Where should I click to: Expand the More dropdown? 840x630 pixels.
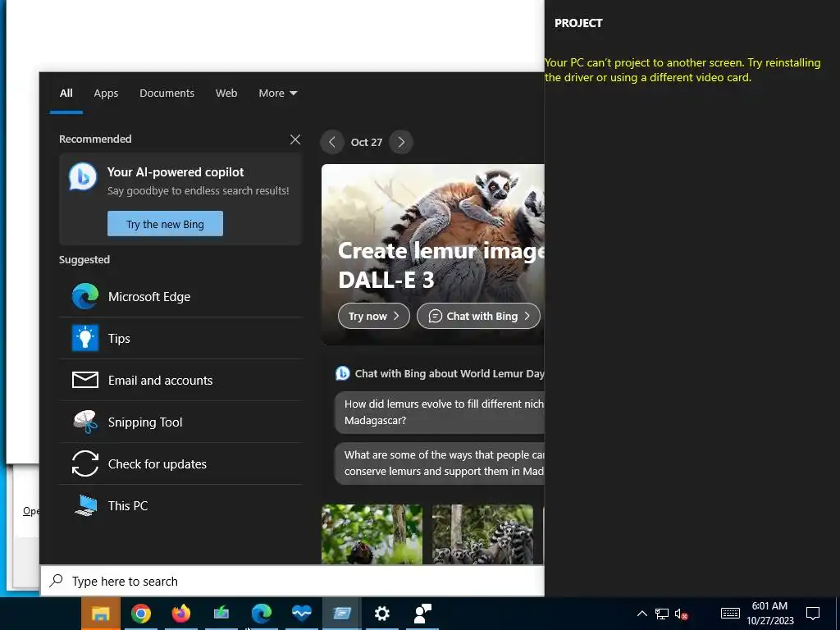tap(277, 94)
